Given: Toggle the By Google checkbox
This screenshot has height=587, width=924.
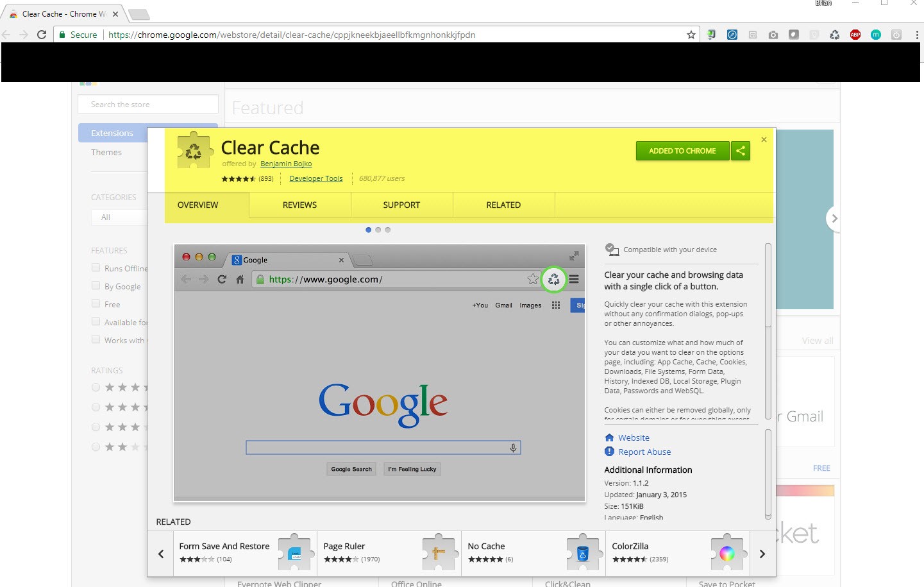Looking at the screenshot, I should (x=96, y=285).
